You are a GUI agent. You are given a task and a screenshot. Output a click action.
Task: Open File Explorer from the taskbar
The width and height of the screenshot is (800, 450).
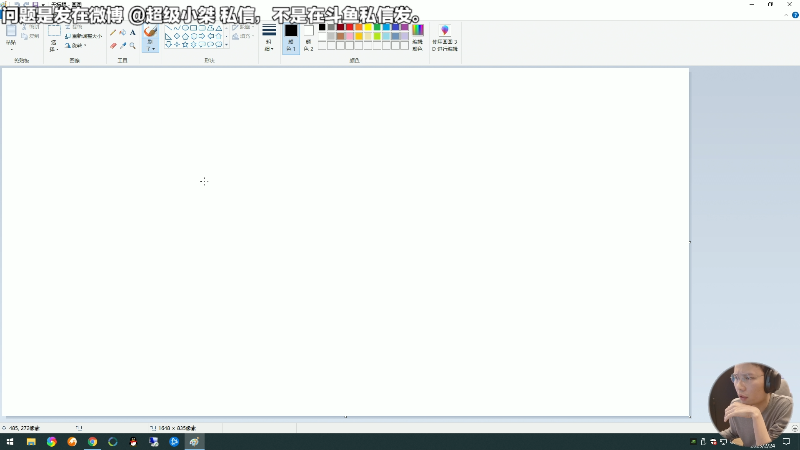pyautogui.click(x=31, y=442)
